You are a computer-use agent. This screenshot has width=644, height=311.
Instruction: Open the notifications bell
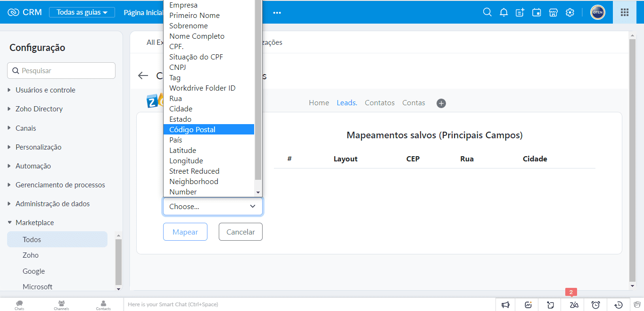pyautogui.click(x=504, y=12)
